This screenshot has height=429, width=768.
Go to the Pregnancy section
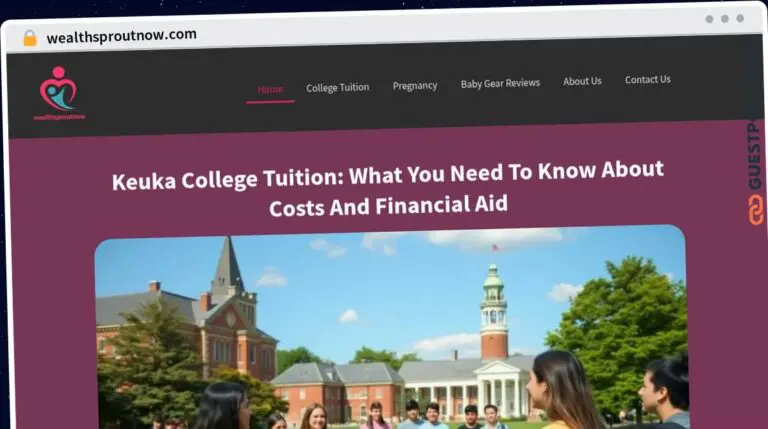(415, 86)
